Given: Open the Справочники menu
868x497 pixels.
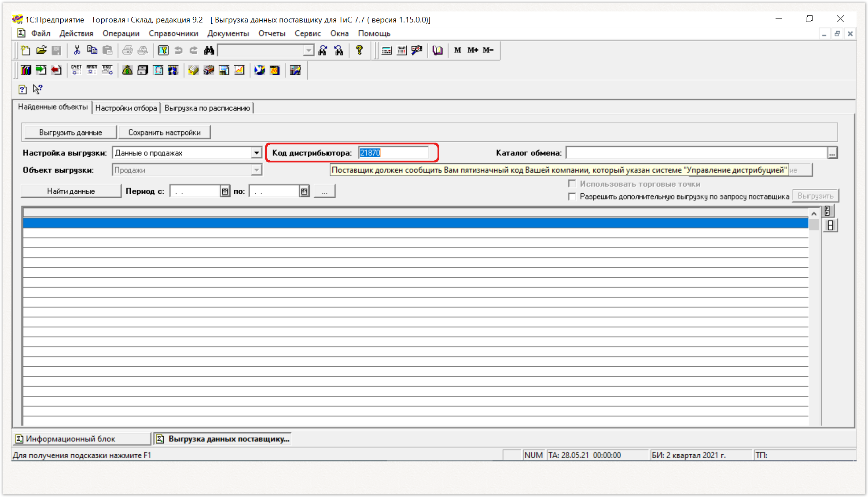Looking at the screenshot, I should coord(173,33).
